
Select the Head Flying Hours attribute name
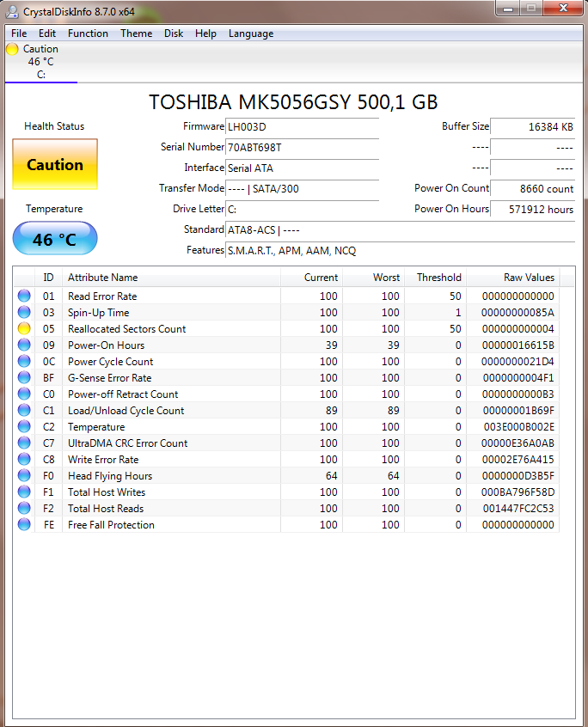pyautogui.click(x=110, y=476)
